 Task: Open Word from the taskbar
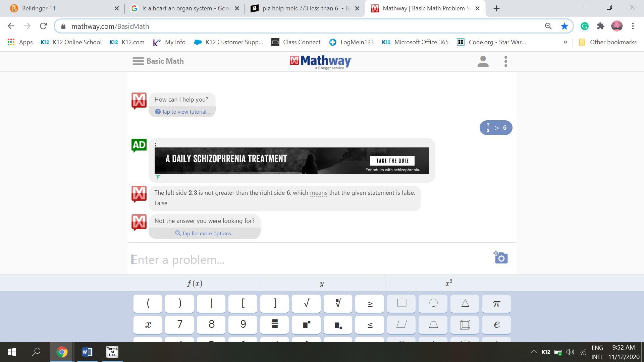pyautogui.click(x=87, y=352)
